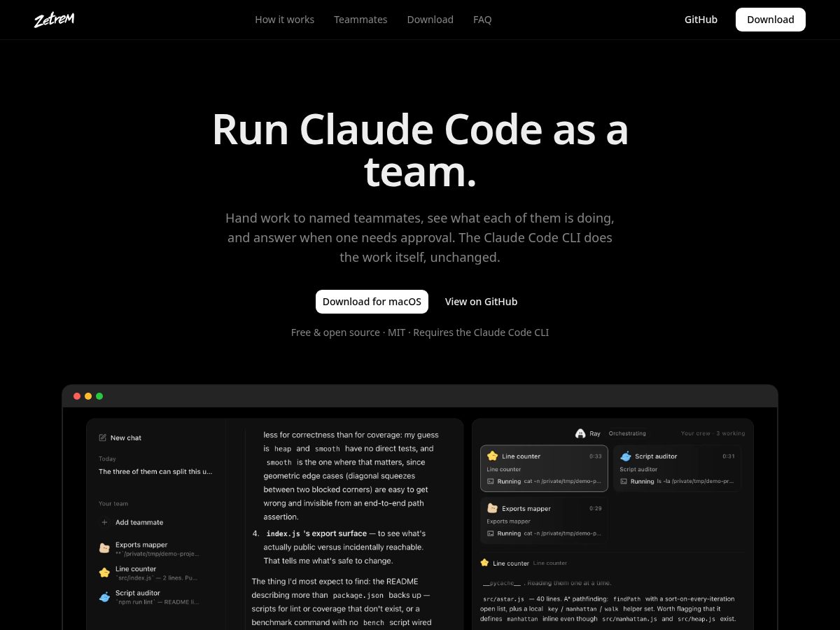Click the 'Your crew · 3 working' text

pyautogui.click(x=713, y=433)
